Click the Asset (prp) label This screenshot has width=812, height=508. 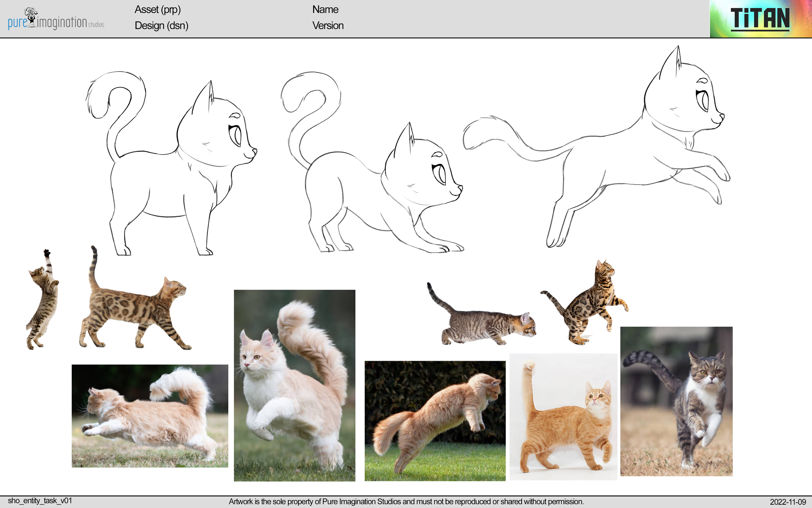158,9
